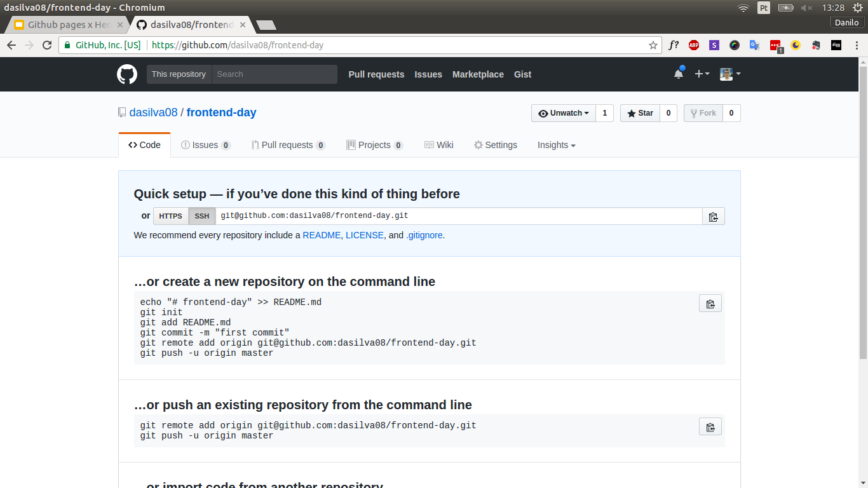Open the repository Settings tab
868x488 pixels.
click(496, 145)
